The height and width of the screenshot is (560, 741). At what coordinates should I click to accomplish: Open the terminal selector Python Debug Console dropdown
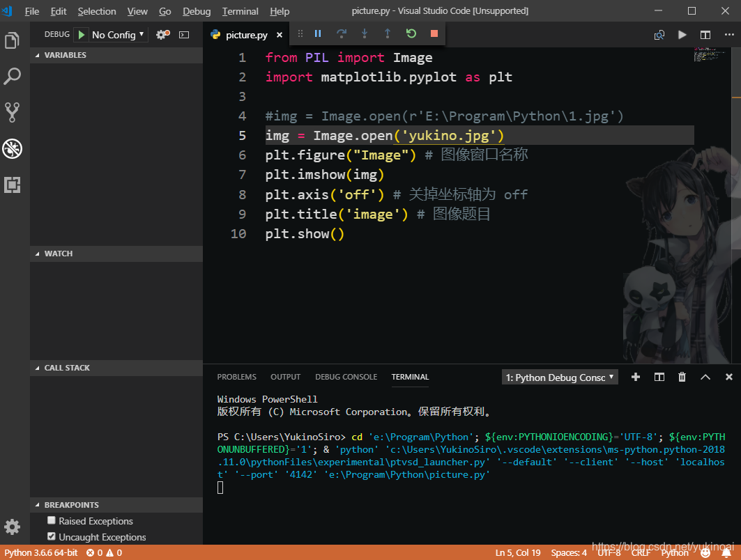click(x=560, y=378)
